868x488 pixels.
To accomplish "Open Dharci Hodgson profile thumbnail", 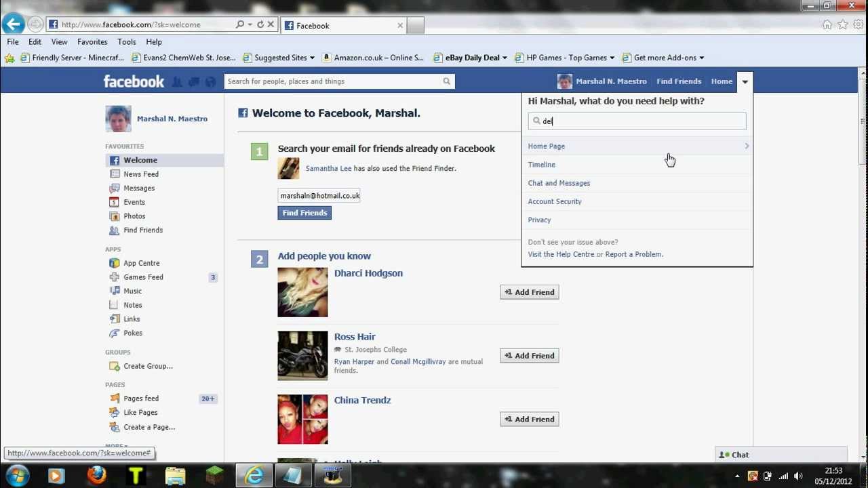I will coord(302,292).
